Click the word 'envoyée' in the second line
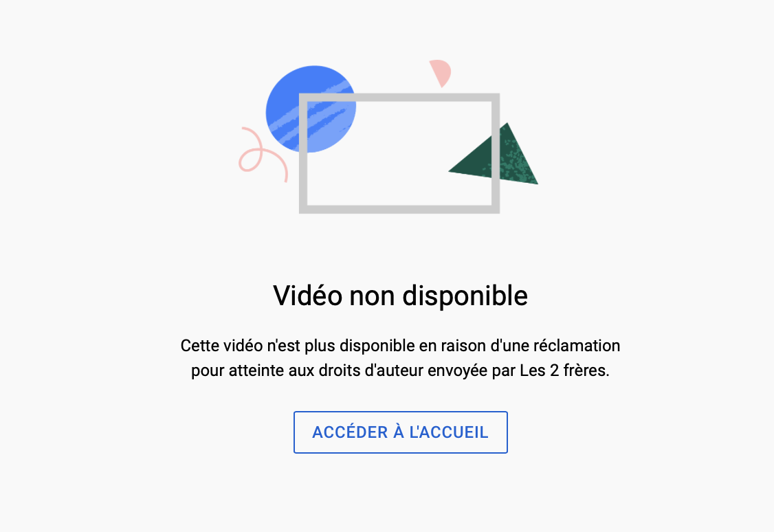 click(x=458, y=371)
